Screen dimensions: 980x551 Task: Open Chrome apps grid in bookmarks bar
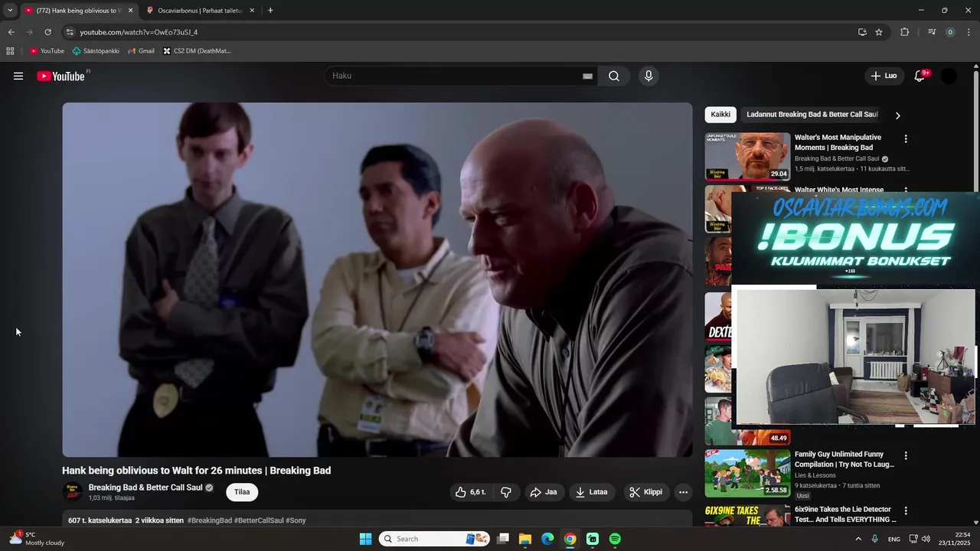(x=10, y=51)
